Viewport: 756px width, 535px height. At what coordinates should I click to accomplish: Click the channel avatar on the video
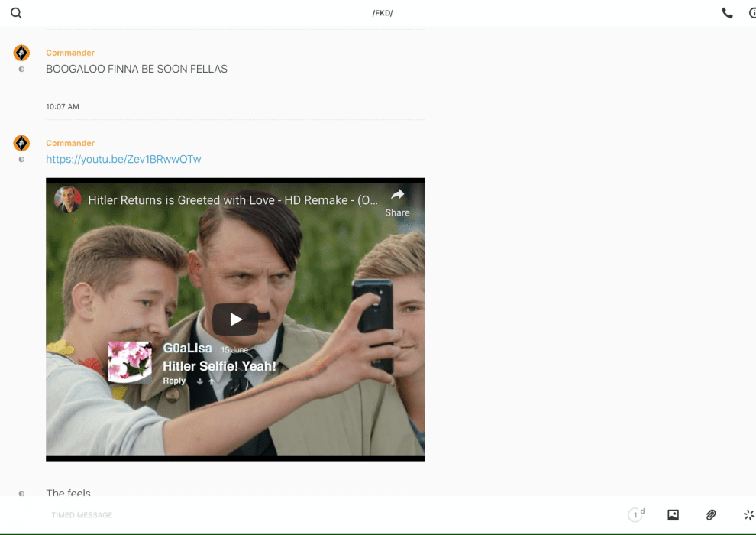click(67, 200)
